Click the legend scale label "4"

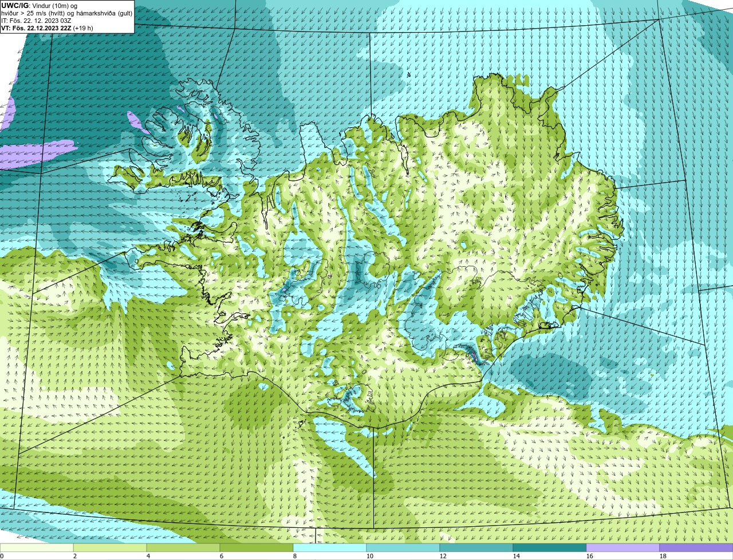tap(148, 556)
